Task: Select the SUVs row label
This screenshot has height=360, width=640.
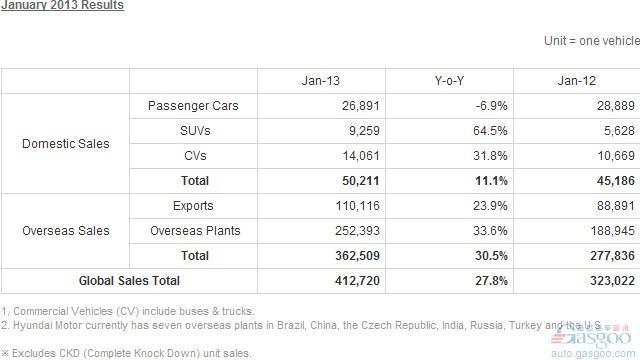Action: click(195, 131)
